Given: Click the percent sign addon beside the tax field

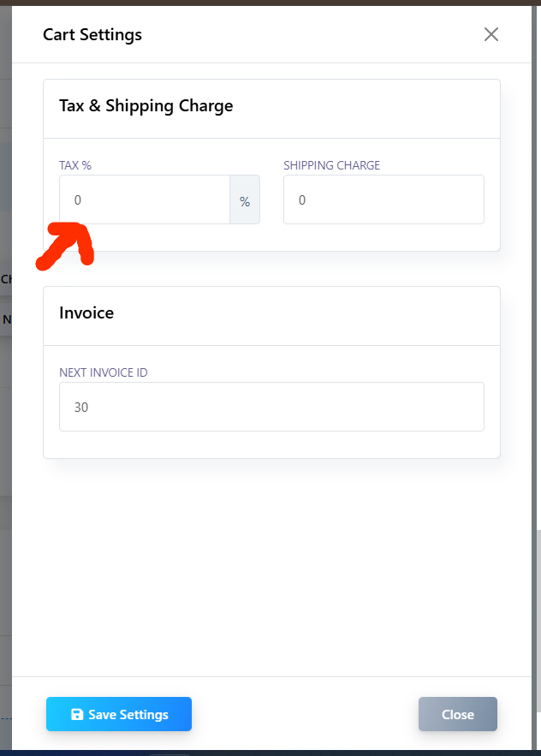Looking at the screenshot, I should 245,200.
